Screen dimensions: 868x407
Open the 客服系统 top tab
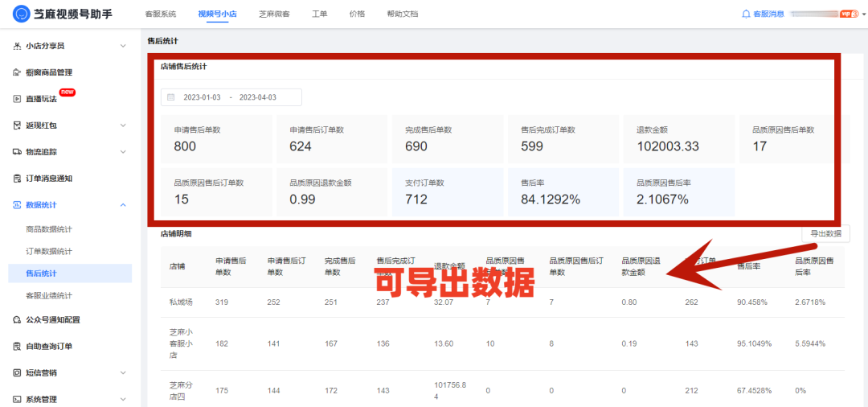point(161,14)
